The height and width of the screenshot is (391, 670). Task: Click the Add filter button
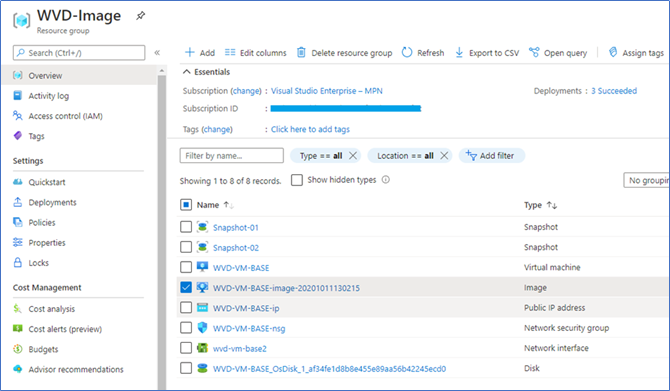492,156
